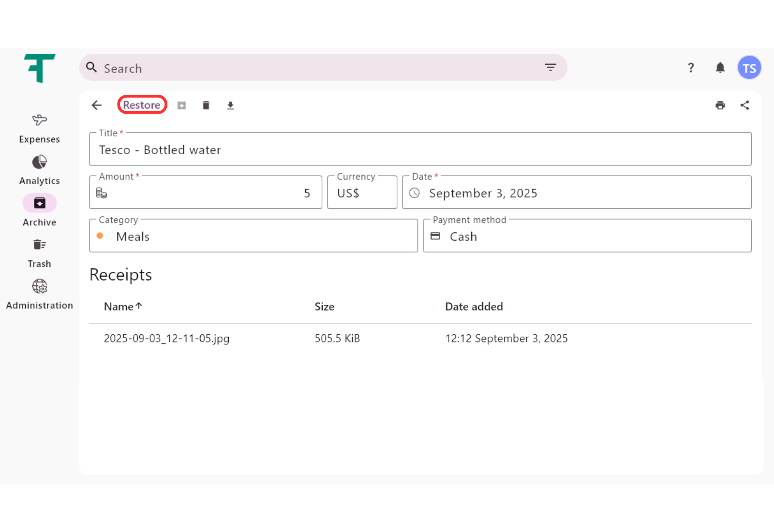Print the expense with printer icon
Viewport: 774px width, 532px height.
[720, 105]
